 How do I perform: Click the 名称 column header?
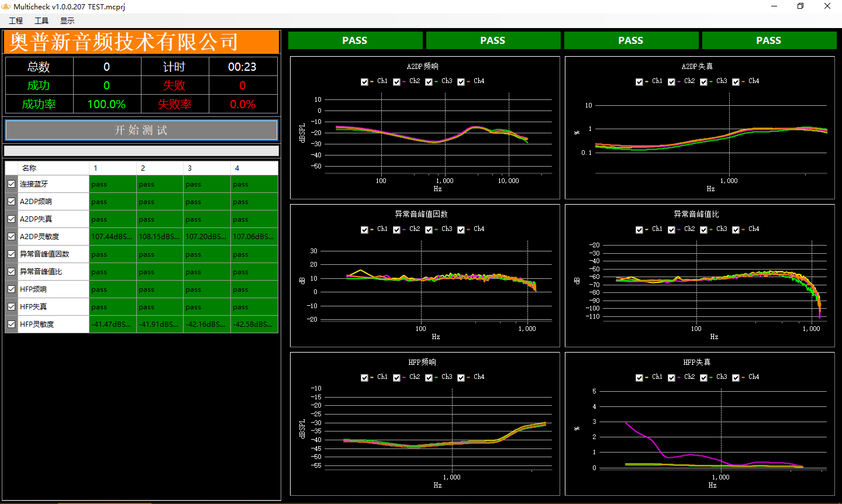(53, 168)
